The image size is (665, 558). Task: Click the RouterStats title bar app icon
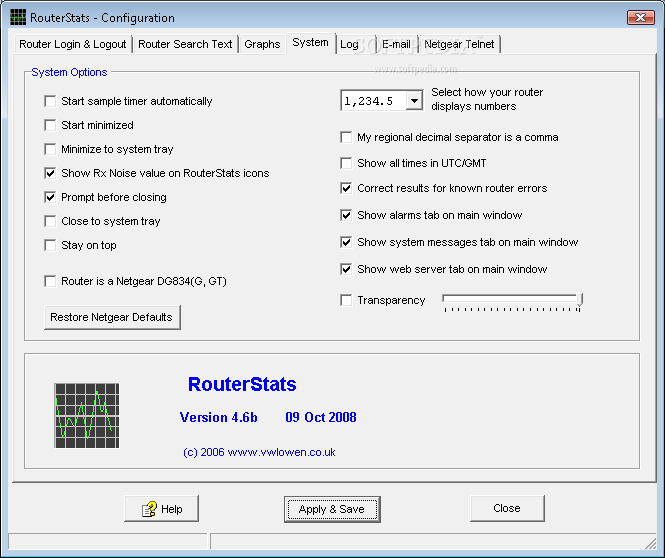pos(18,17)
